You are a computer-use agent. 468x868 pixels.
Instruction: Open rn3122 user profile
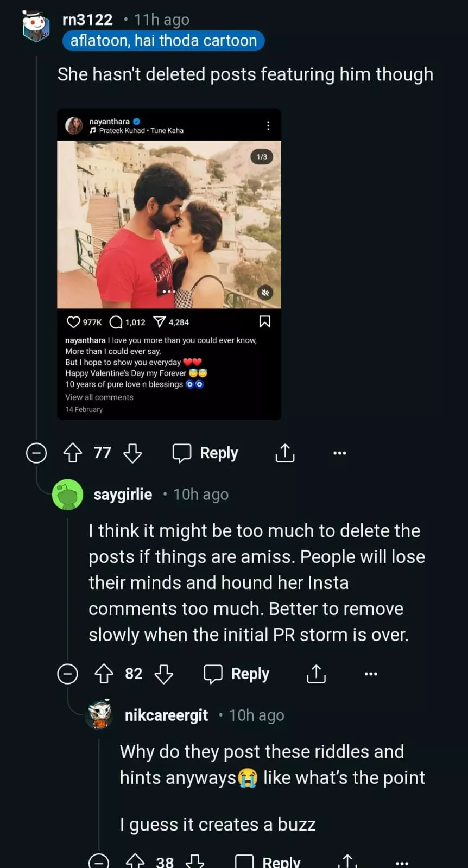(87, 20)
